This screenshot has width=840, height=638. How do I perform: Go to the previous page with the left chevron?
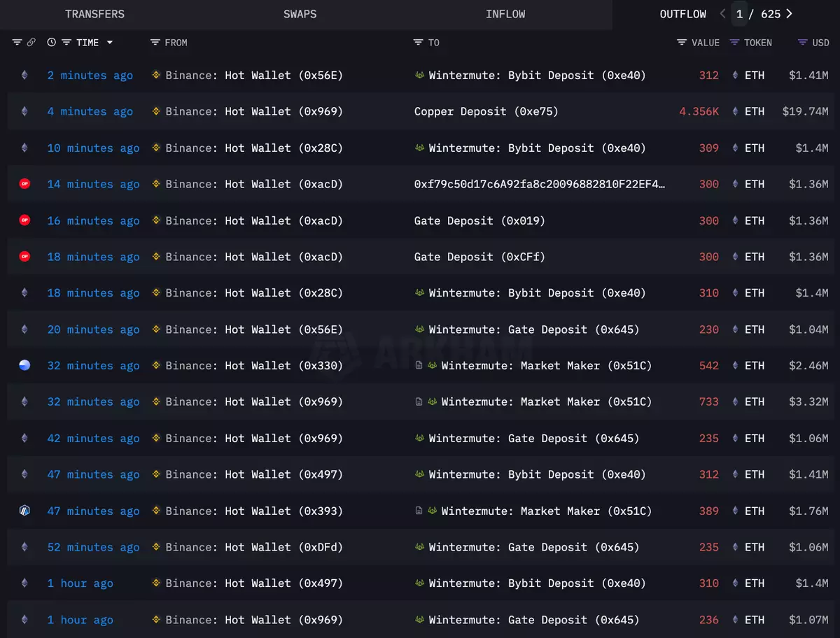click(x=723, y=14)
